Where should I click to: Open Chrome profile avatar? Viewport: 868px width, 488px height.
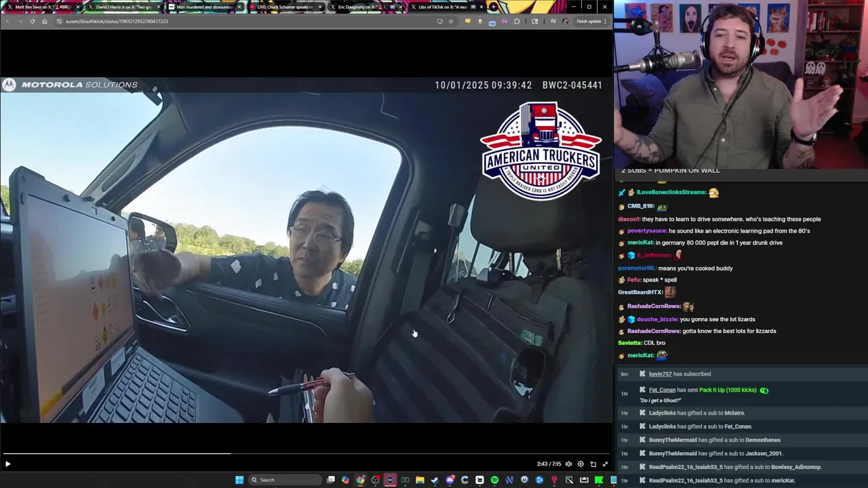[566, 21]
